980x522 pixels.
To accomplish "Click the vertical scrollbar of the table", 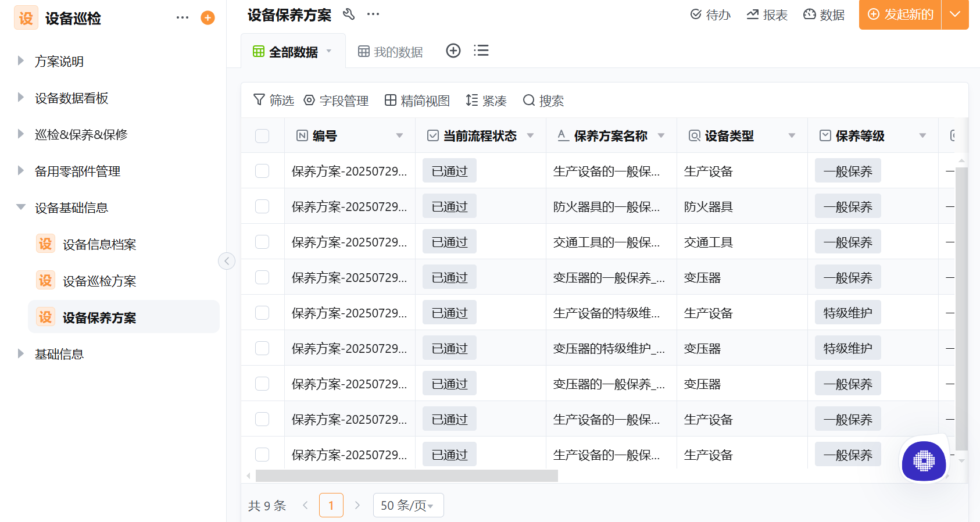I will [x=961, y=309].
